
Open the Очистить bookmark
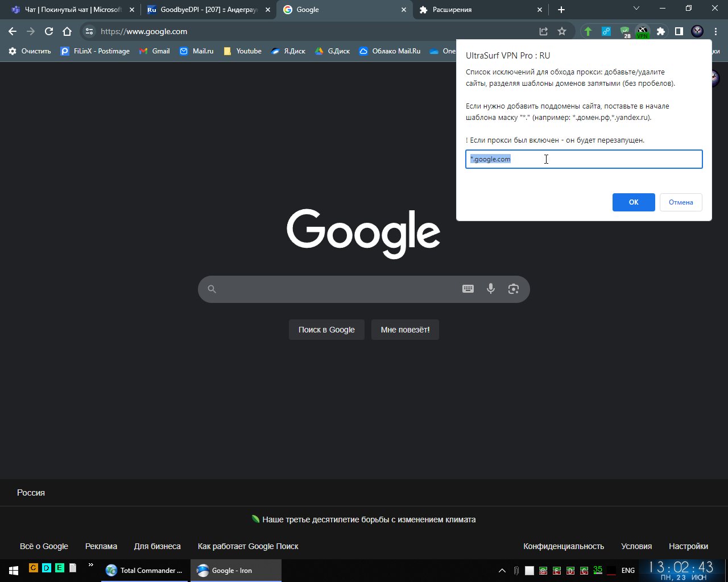pyautogui.click(x=30, y=51)
